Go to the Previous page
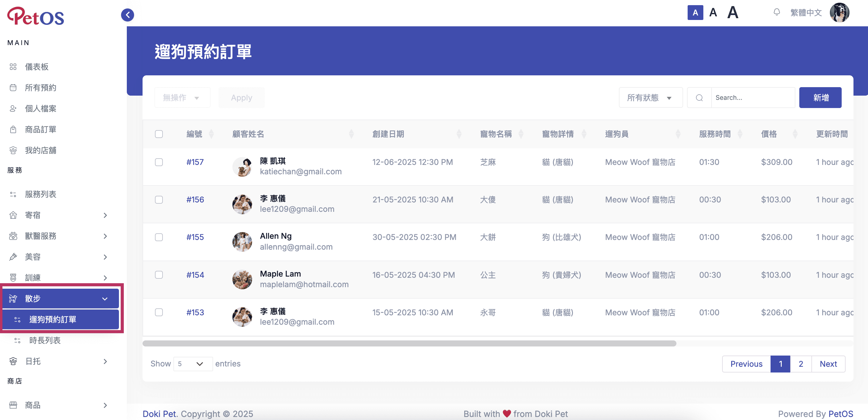Screen dimensions: 868x420 [x=746, y=364]
